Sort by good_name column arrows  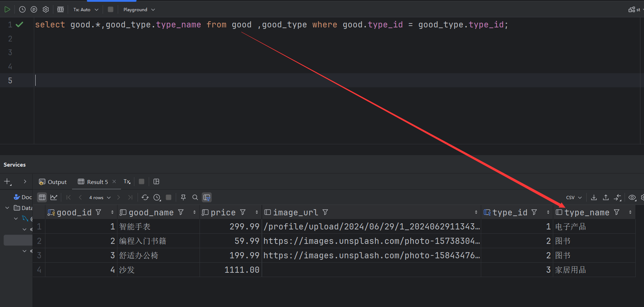pyautogui.click(x=194, y=212)
